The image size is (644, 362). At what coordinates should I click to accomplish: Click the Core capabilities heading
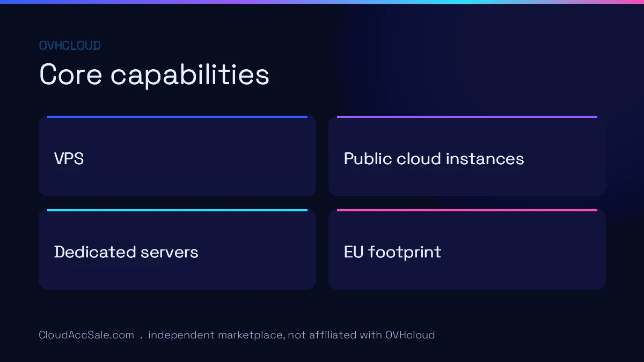[x=155, y=75]
